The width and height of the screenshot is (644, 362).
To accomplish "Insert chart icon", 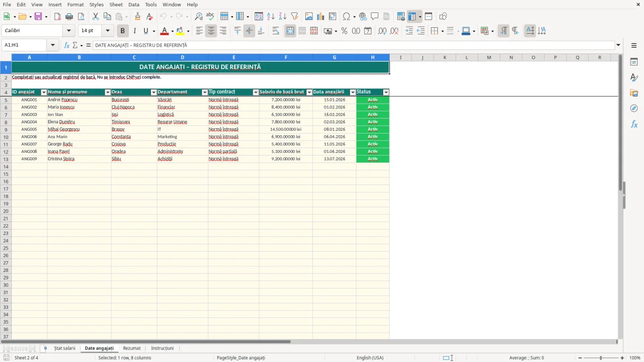I will (x=321, y=17).
